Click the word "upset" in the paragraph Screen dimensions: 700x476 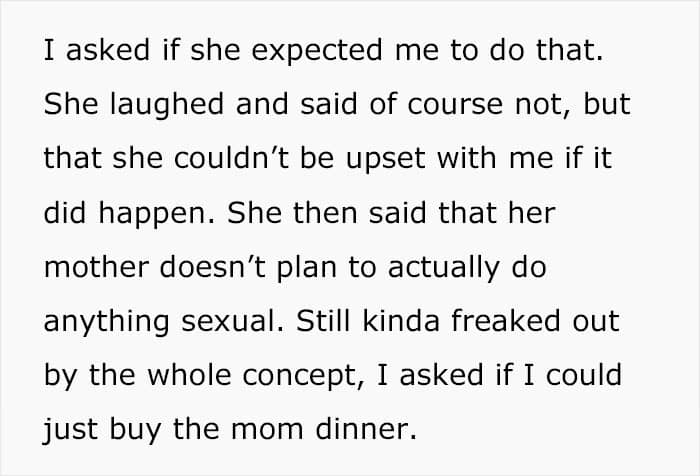[386, 160]
